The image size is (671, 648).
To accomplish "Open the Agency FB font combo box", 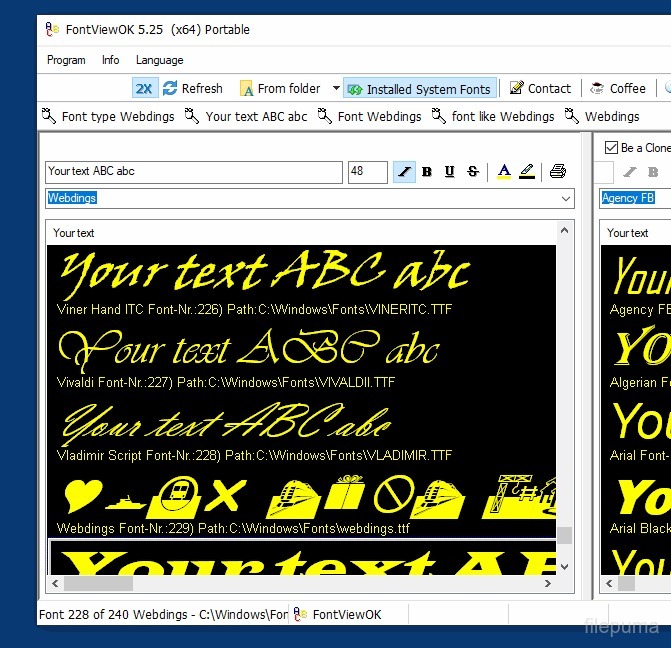I will point(635,199).
